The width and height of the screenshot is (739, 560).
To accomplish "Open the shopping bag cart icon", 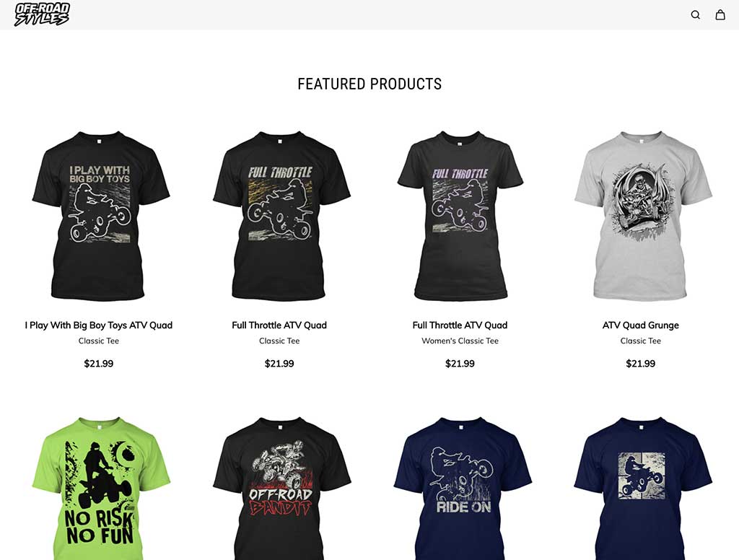I will click(x=720, y=14).
